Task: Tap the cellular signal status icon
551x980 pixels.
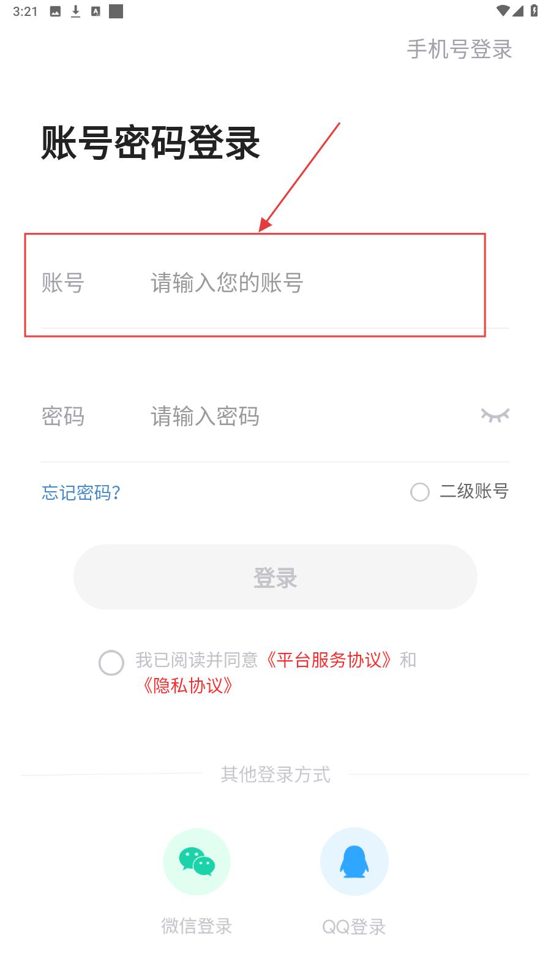Action: tap(519, 11)
